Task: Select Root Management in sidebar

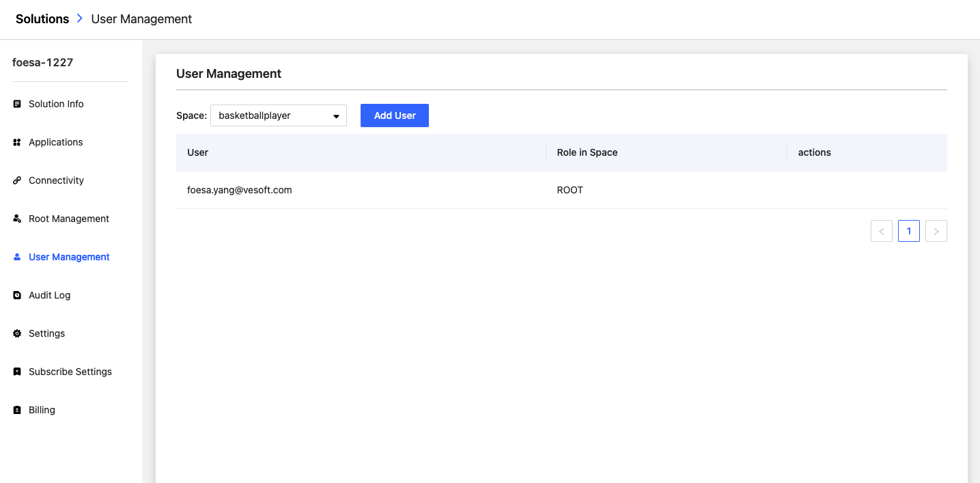Action: click(70, 219)
